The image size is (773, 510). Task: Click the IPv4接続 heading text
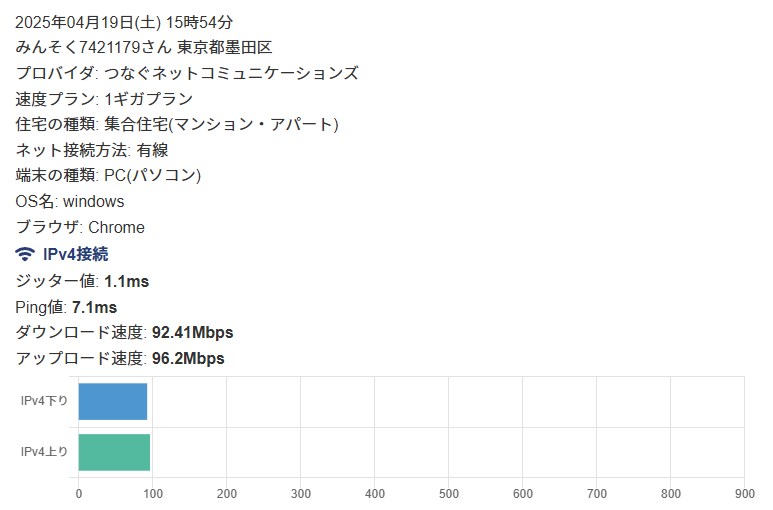[75, 254]
